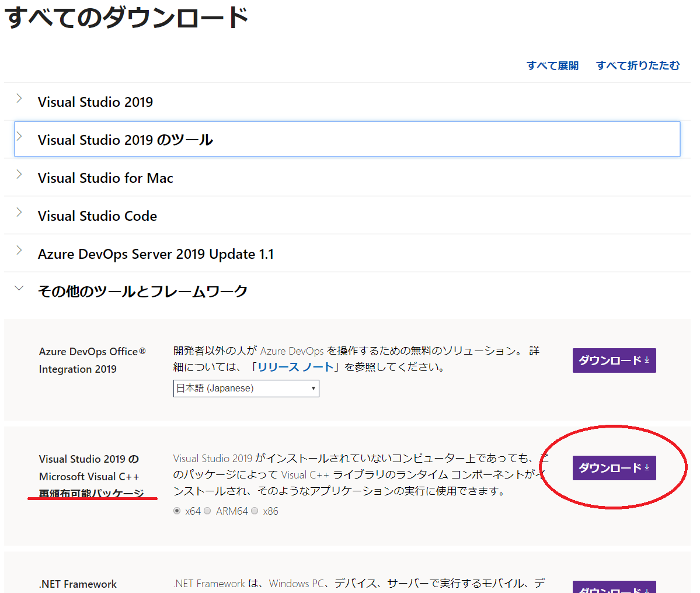
Task: Click the すべてのダウンロード page heading
Action: point(126,17)
